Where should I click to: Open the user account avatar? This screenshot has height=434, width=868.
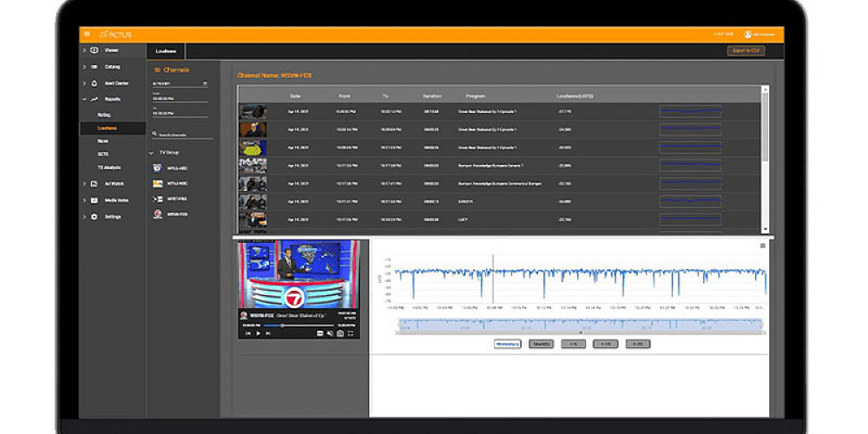click(x=748, y=35)
